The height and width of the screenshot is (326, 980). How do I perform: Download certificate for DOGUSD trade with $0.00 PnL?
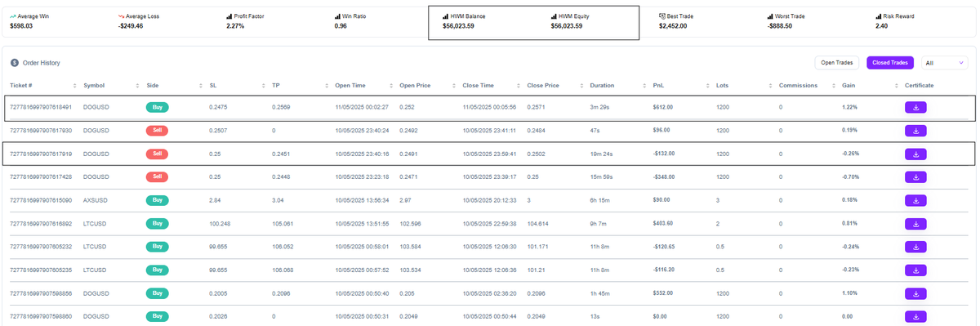click(x=915, y=316)
